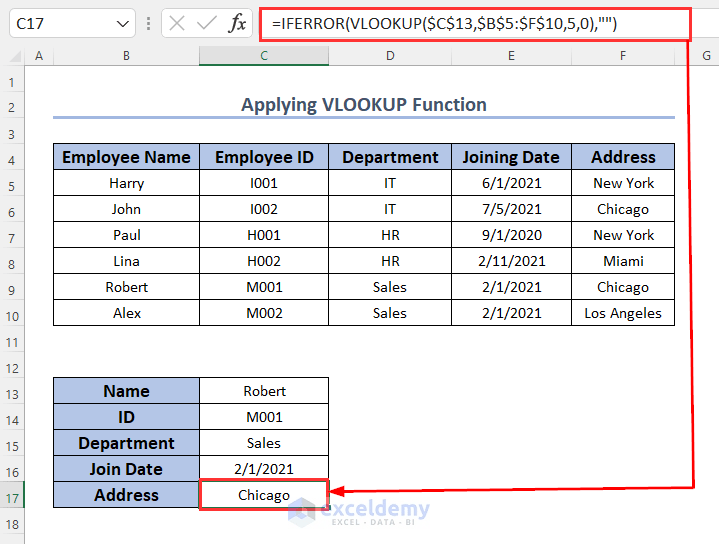The image size is (719, 544).
Task: Click the 'Employee Name' header cell
Action: [126, 157]
